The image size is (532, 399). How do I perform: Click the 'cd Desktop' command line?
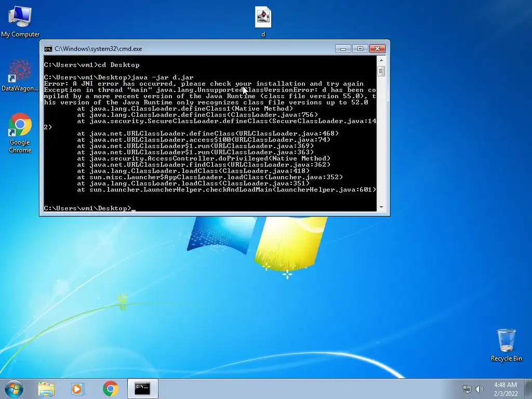click(91, 65)
